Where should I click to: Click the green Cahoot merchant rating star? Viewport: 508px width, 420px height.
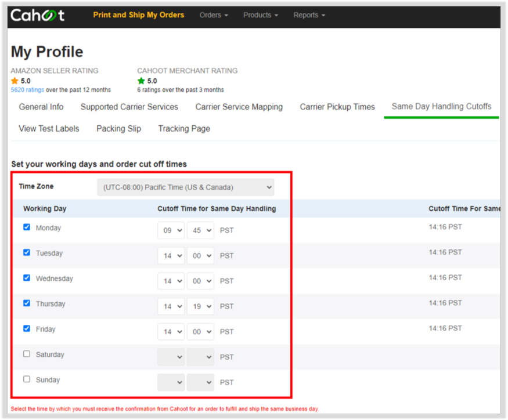(141, 81)
